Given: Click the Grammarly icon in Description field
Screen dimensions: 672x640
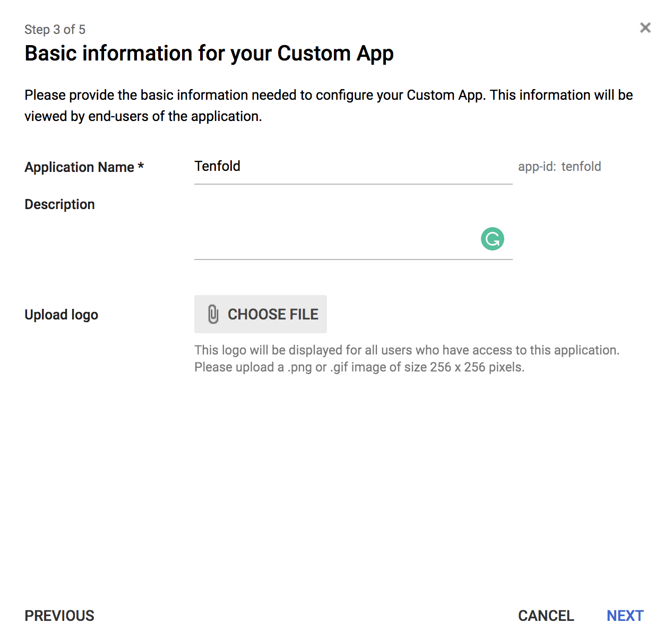Looking at the screenshot, I should coord(493,239).
